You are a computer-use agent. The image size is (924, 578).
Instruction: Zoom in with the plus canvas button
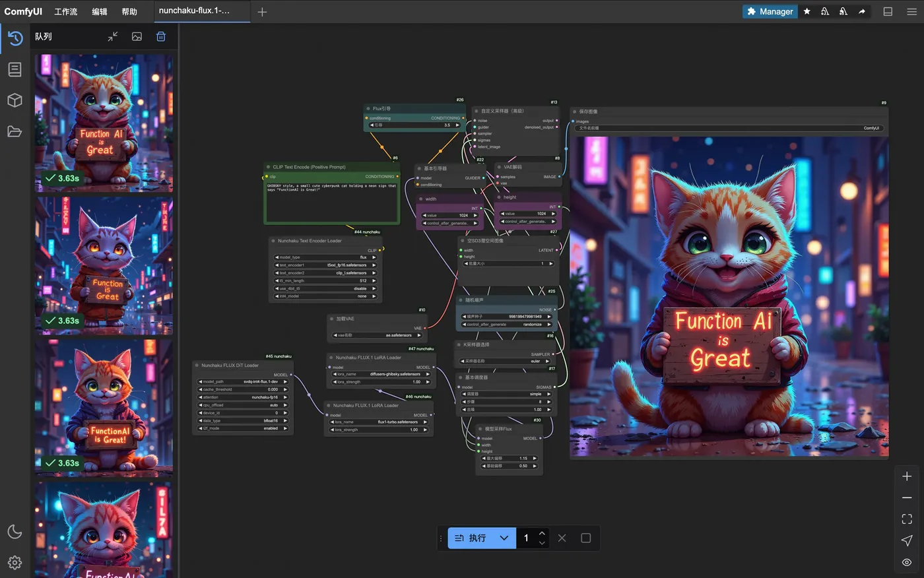(x=907, y=476)
